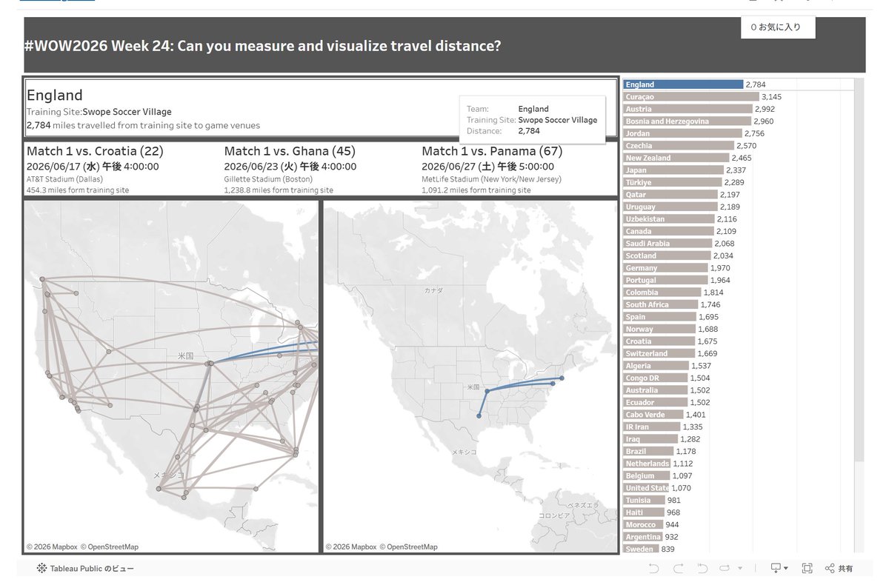
Task: Select the Uzbekistan bar showing 2,116
Action: [x=669, y=219]
